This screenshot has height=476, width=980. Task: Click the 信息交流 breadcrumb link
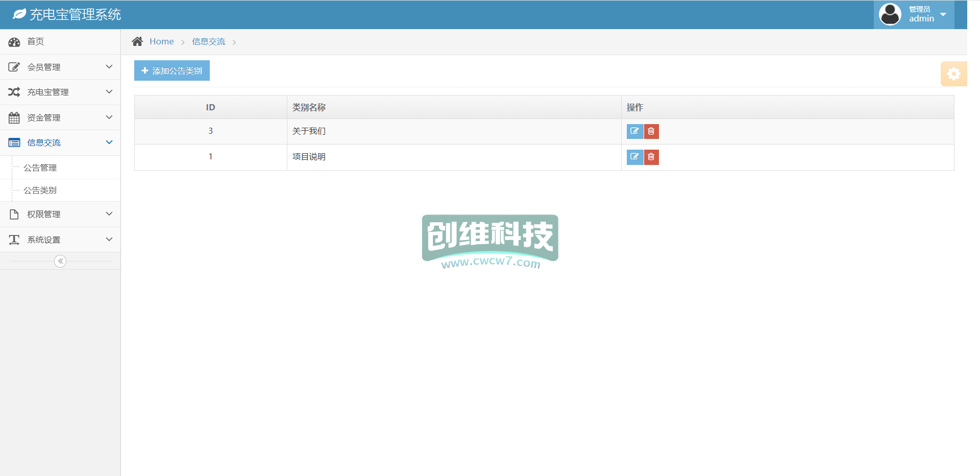(x=208, y=41)
